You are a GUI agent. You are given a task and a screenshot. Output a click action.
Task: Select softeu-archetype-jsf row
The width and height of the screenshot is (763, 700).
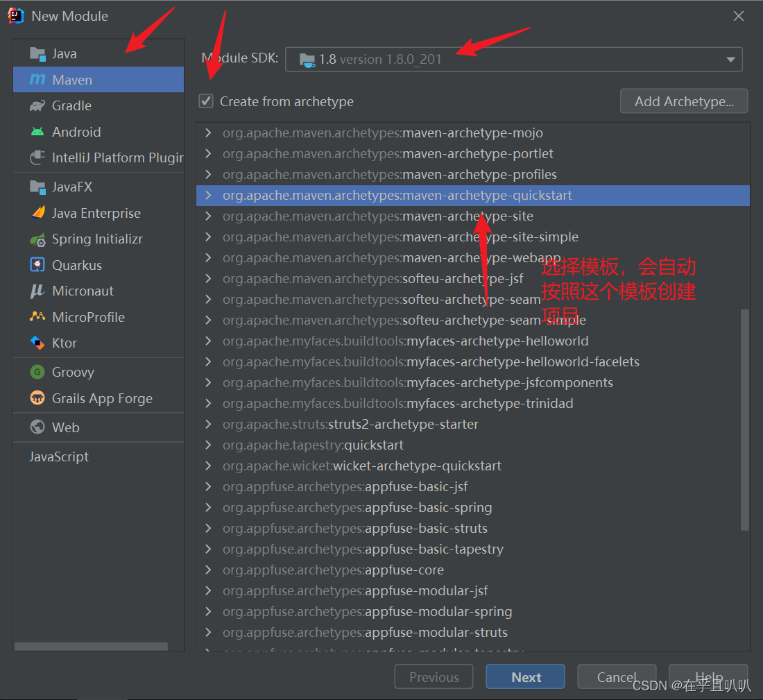(x=473, y=278)
